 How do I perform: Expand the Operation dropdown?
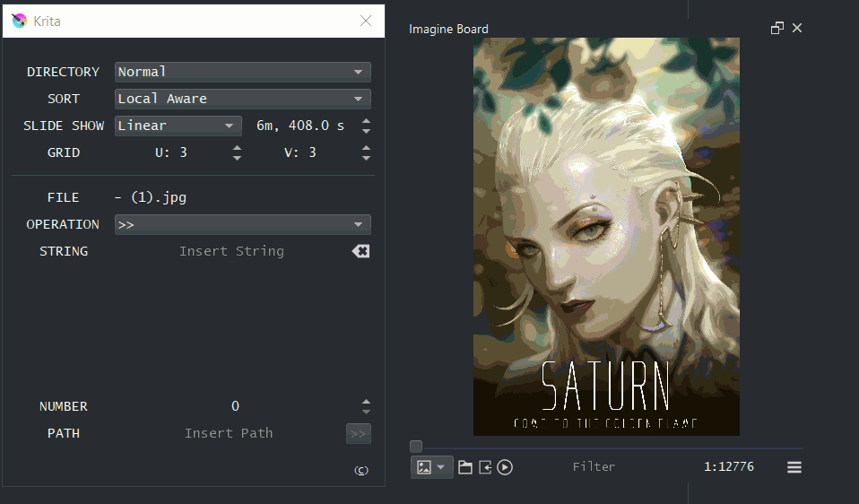click(x=242, y=224)
